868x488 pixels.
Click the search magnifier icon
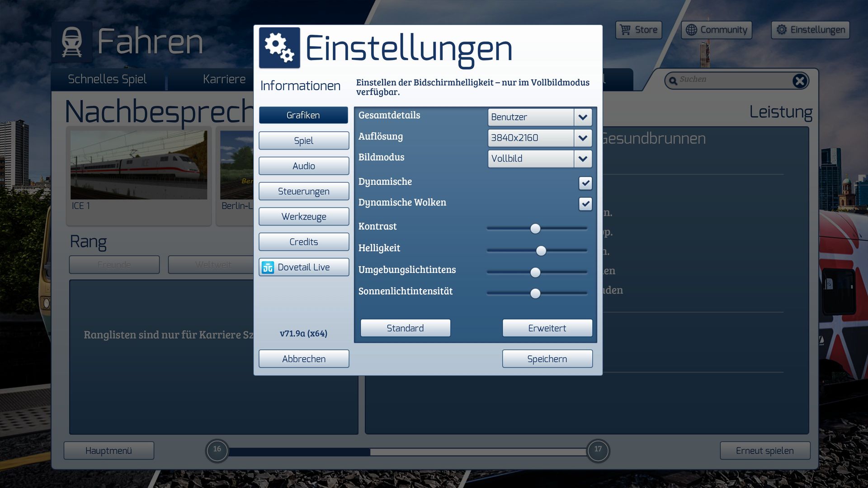[673, 81]
